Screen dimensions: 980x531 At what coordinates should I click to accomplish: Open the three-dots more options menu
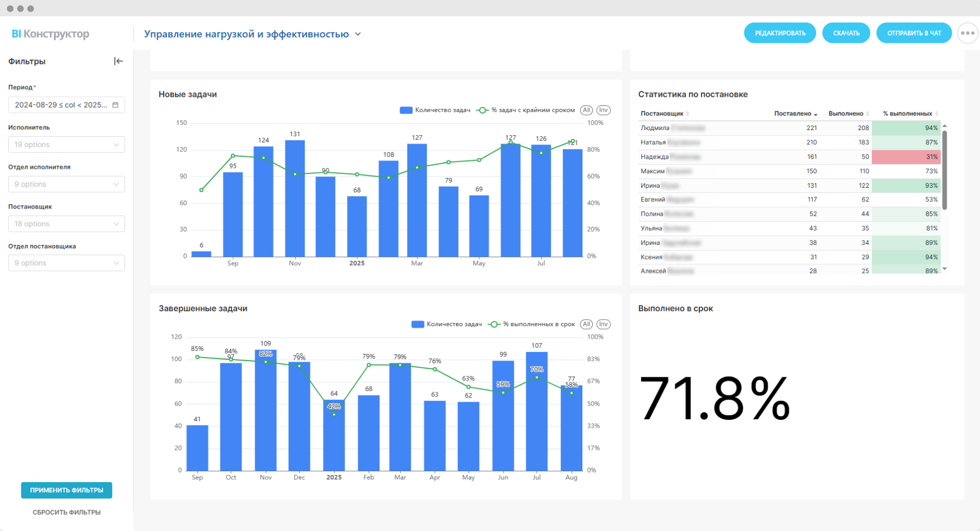tap(967, 33)
